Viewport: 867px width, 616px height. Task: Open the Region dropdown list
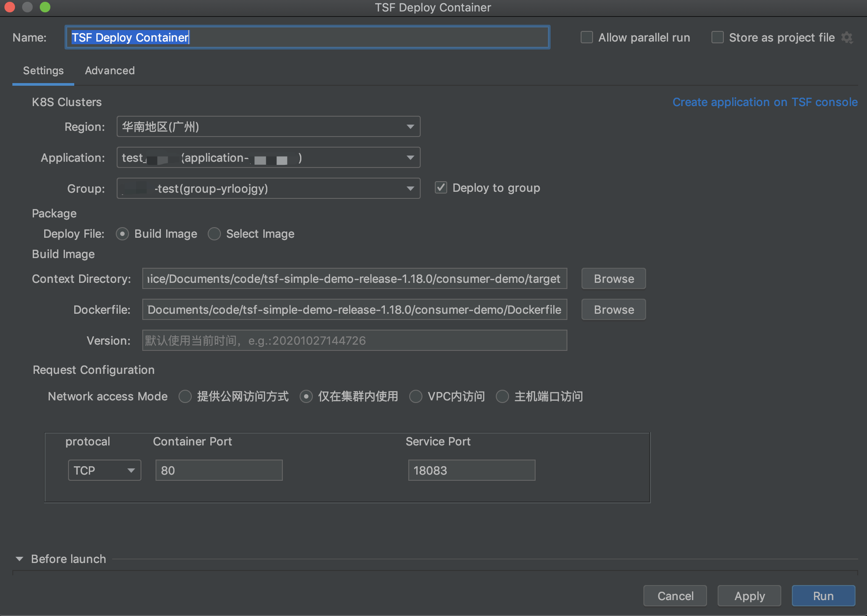click(x=268, y=127)
